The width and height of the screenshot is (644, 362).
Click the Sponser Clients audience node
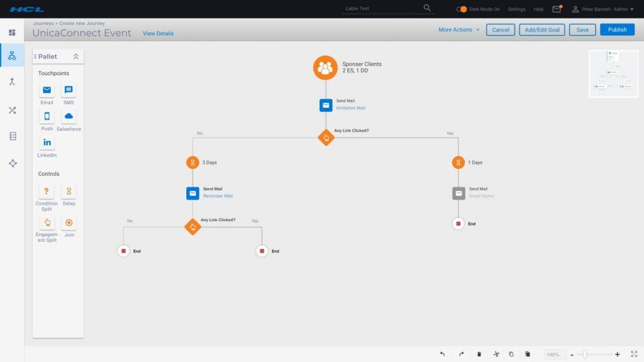[325, 68]
